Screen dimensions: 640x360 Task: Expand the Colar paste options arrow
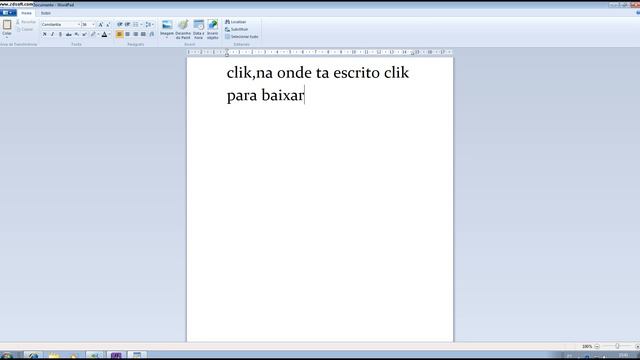(7, 38)
